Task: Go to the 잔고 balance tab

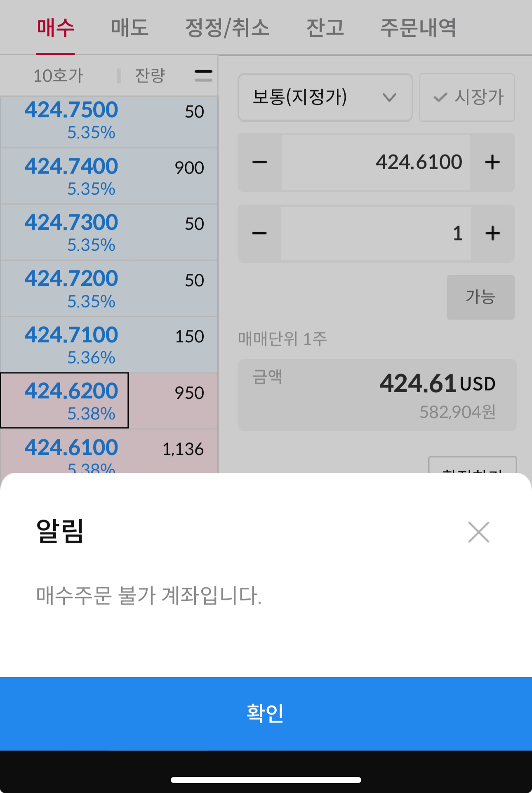Action: [x=325, y=28]
